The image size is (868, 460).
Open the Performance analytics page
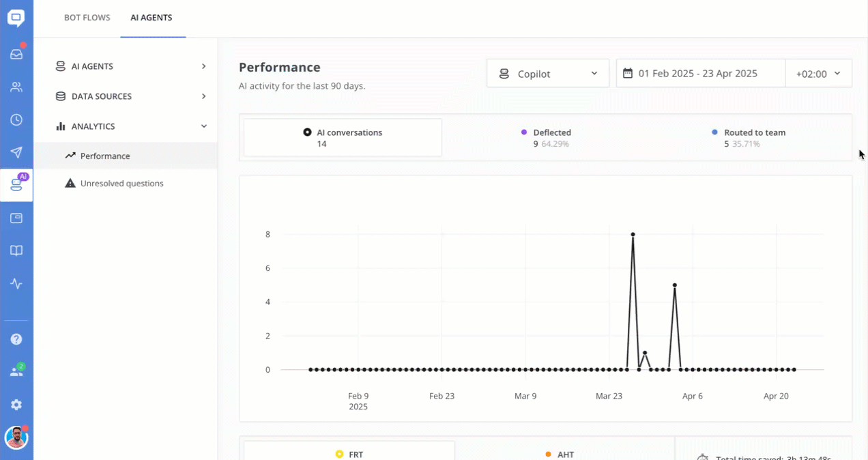pyautogui.click(x=105, y=156)
